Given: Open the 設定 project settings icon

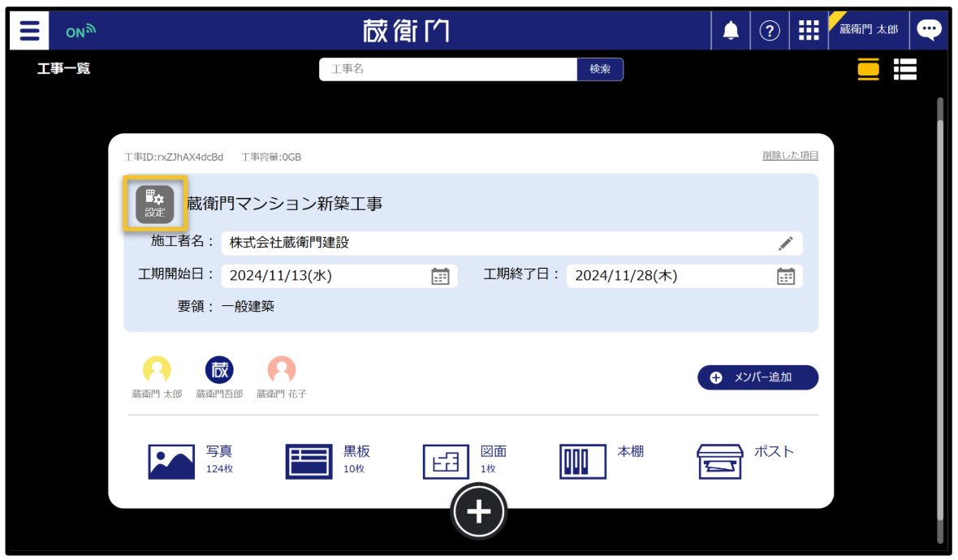Looking at the screenshot, I should (x=155, y=204).
